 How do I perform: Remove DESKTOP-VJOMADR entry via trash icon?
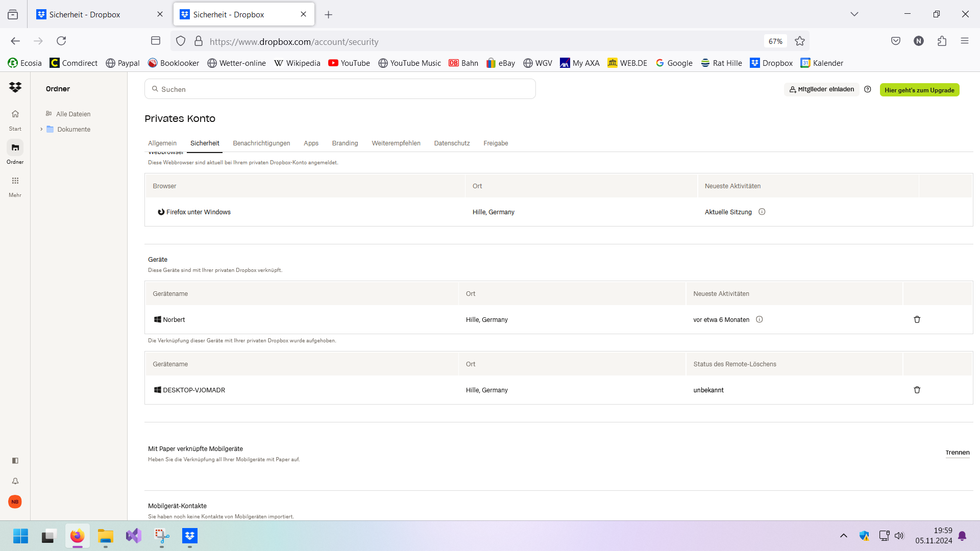pos(917,390)
